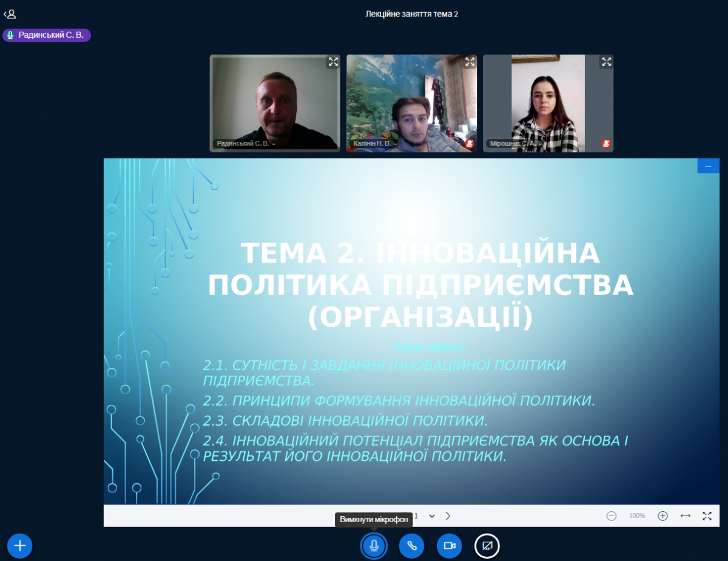Expand Радинський's webcam to fullscreen
The height and width of the screenshot is (561, 728).
[x=333, y=62]
